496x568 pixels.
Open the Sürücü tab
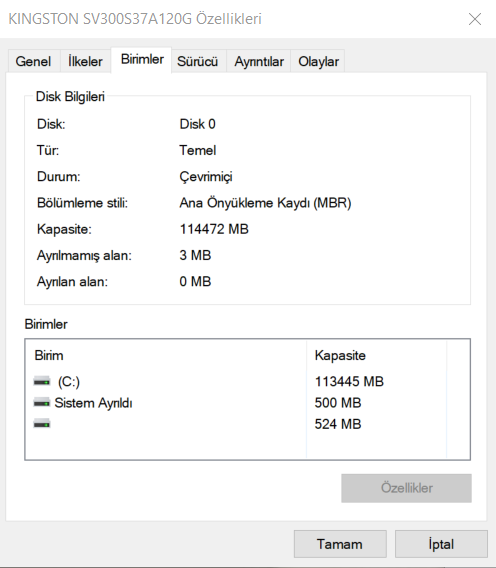click(x=197, y=61)
